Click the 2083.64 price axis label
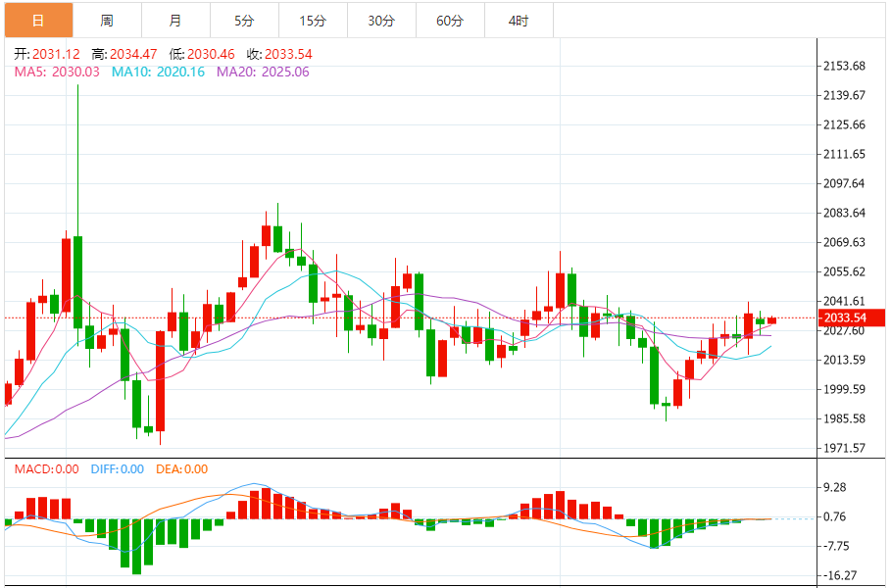Image resolution: width=891 pixels, height=588 pixels. 844,213
